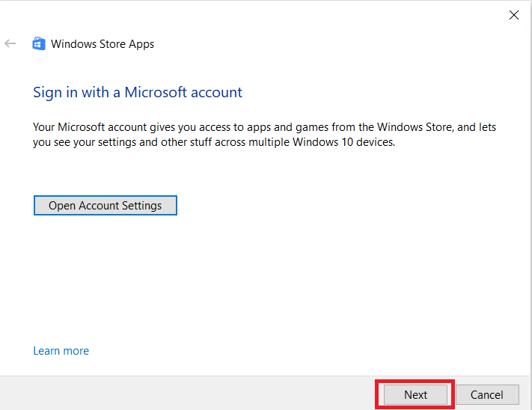This screenshot has height=410, width=532.
Task: Click the Windows Store bag icon
Action: 39,43
